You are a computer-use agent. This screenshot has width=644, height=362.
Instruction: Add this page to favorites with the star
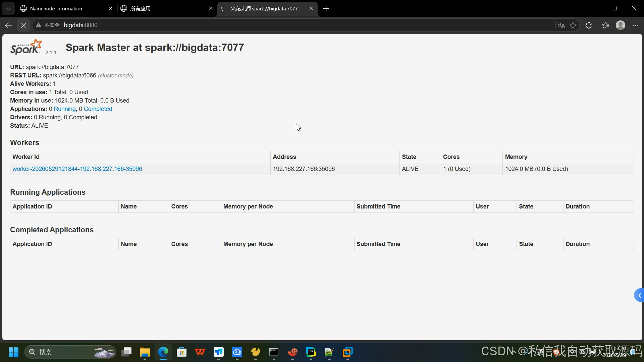click(x=573, y=25)
